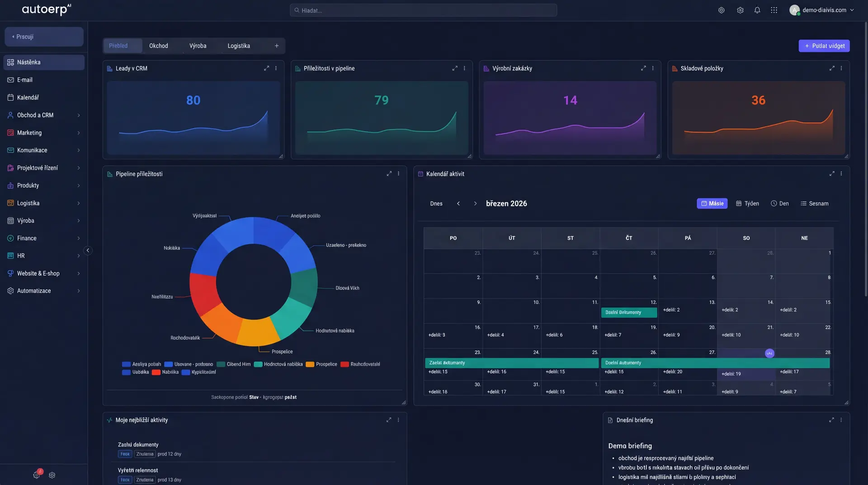Add a new dashboard tab with plus

277,46
